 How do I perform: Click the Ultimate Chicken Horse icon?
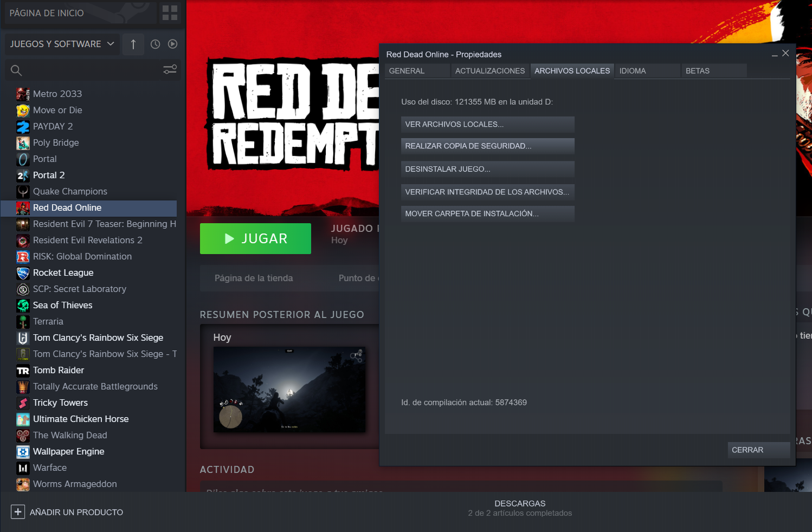point(23,419)
